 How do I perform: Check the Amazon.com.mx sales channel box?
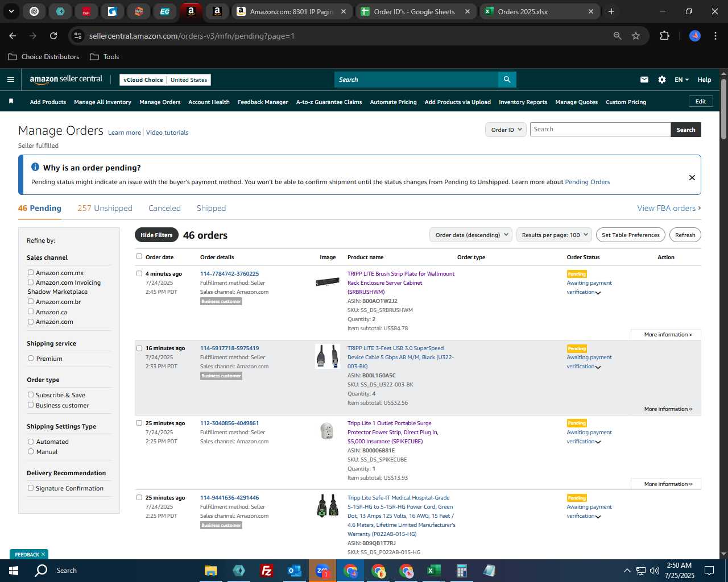[31, 273]
